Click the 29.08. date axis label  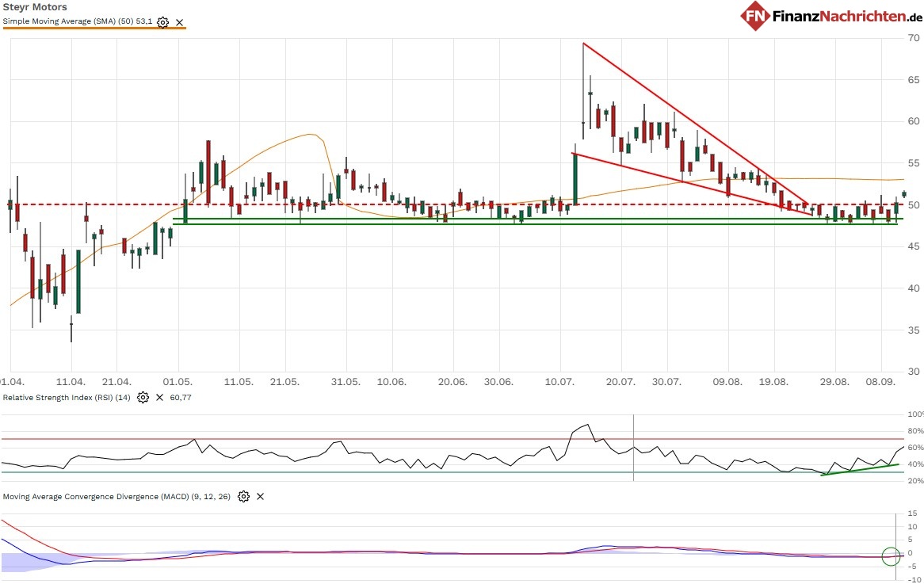[x=834, y=381]
